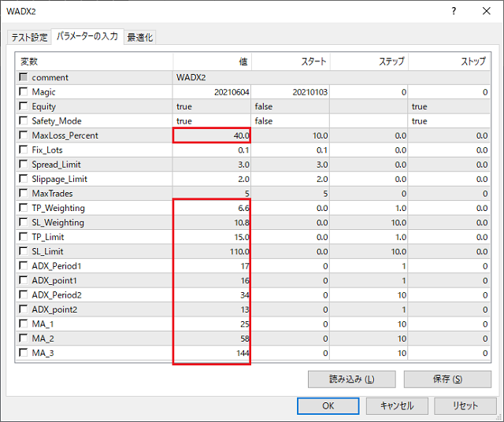This screenshot has height=422, width=504.
Task: Tick the MA_3 checkbox
Action: pos(24,353)
